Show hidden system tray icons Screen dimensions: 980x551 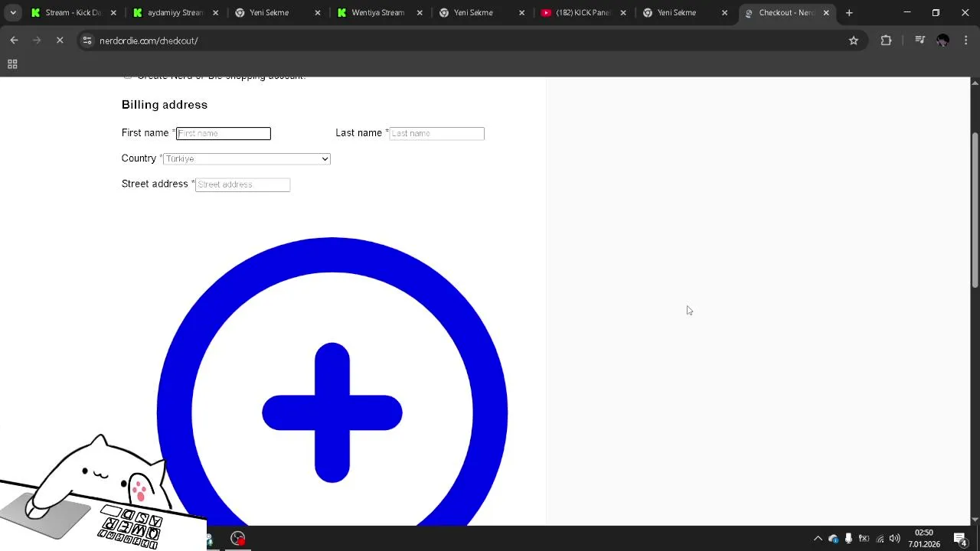point(818,539)
